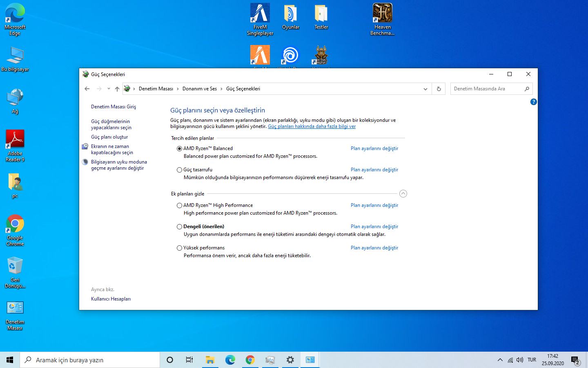Change plan settings for Dengeli (önerilen)
The image size is (588, 368).
click(x=374, y=227)
